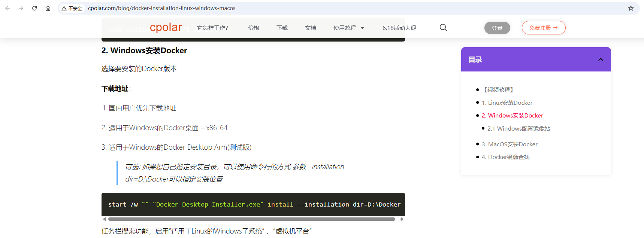This screenshot has width=644, height=238.
Task: Open site search with the magnifier icon
Action: [x=443, y=28]
